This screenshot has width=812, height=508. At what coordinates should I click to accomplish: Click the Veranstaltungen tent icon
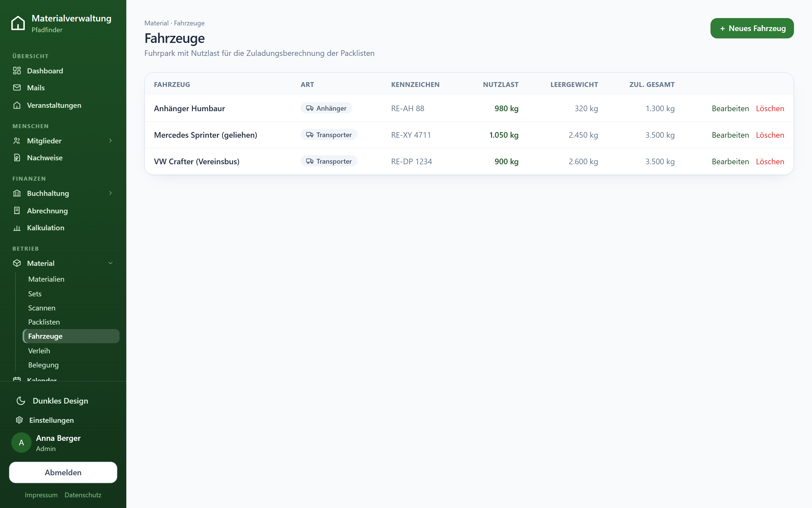pyautogui.click(x=17, y=105)
